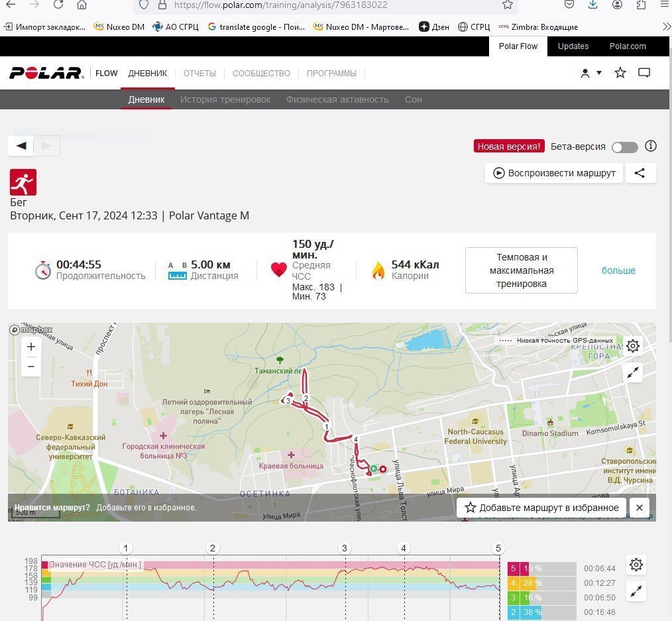672x621 pixels.
Task: Open browser account profile icon
Action: [617, 5]
